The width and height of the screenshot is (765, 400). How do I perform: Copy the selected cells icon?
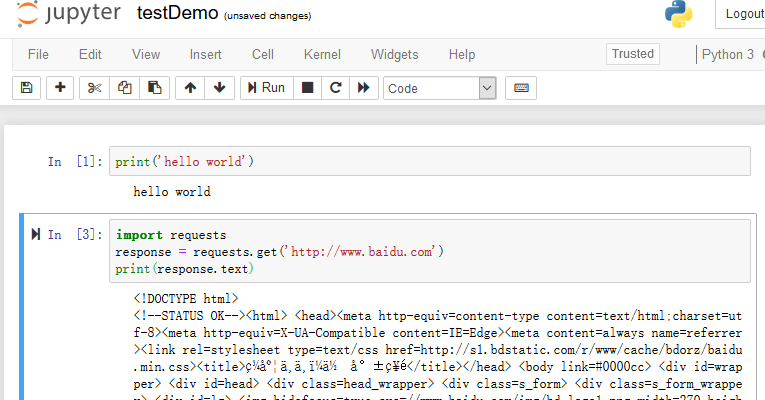pos(125,88)
